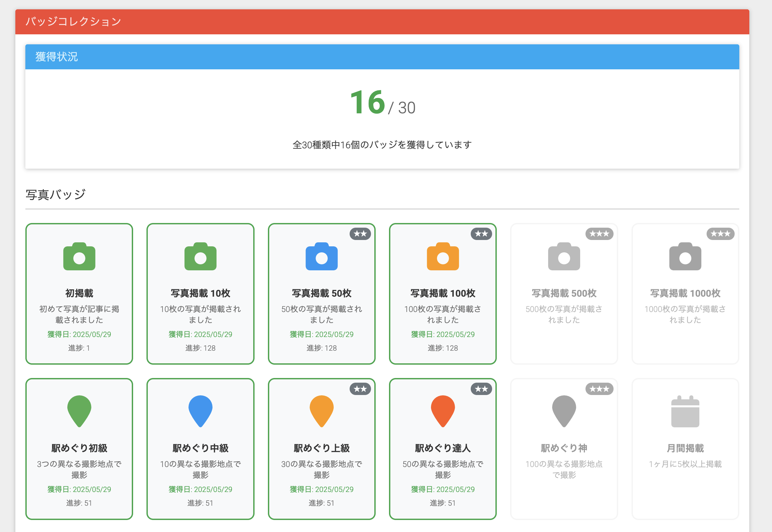
Task: Click the 全30種類中16個のバッジを獲得しています summary text
Action: [x=382, y=145]
